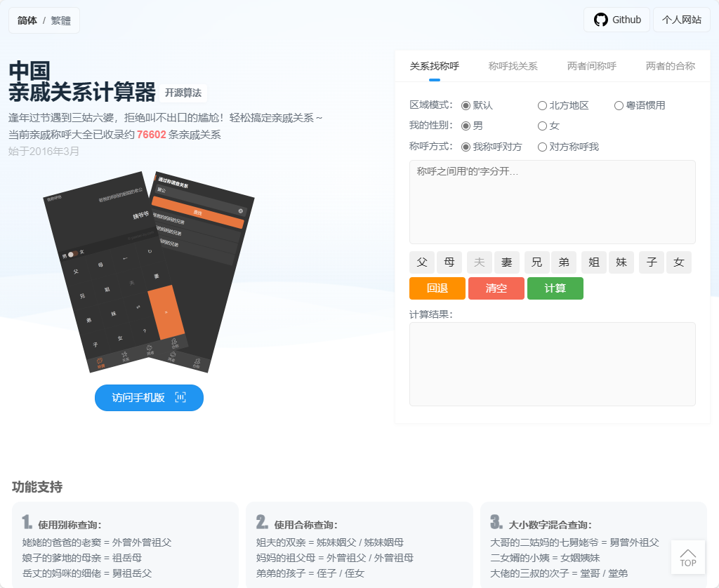Click the 姐 key
The image size is (719, 588).
(594, 262)
